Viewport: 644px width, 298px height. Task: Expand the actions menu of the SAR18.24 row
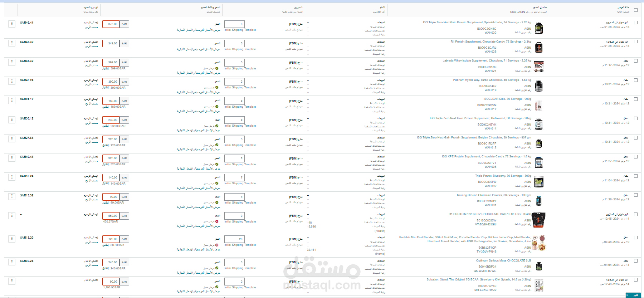12,177
